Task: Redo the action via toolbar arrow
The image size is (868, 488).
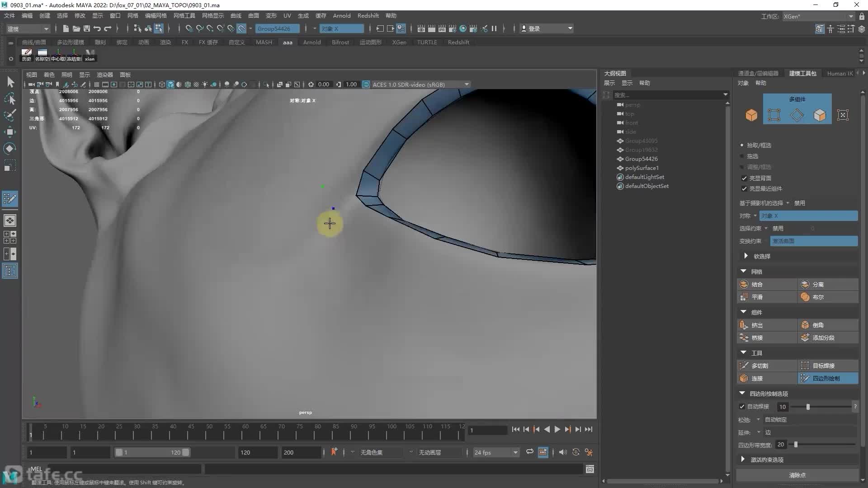Action: [108, 28]
